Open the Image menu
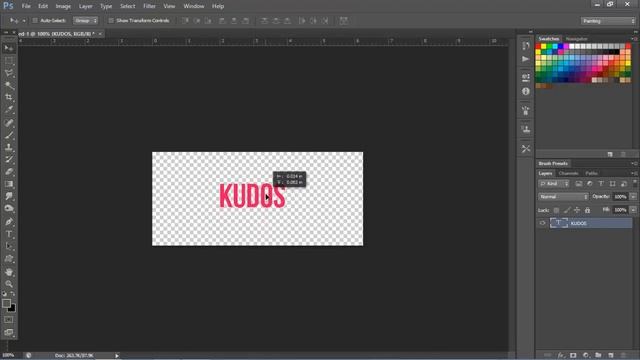 [x=63, y=6]
